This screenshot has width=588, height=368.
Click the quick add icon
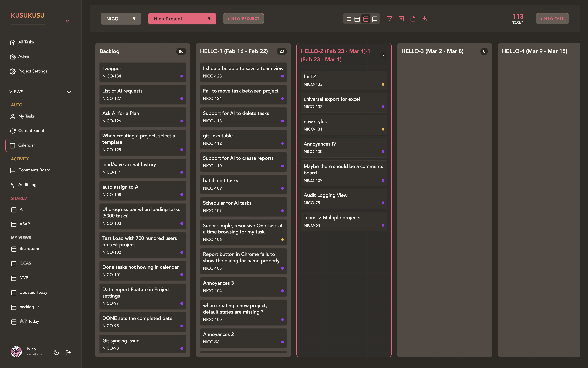pos(401,19)
